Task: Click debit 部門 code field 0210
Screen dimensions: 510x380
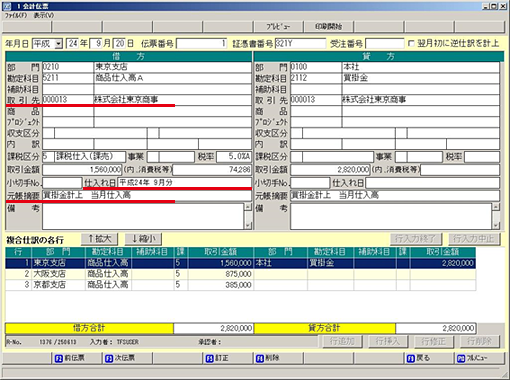Action: tap(68, 67)
